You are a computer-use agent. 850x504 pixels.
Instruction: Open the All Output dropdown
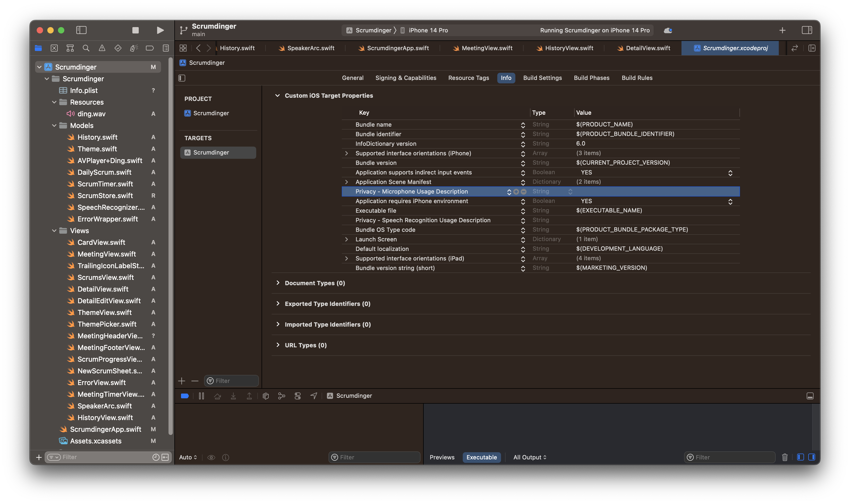pos(529,458)
